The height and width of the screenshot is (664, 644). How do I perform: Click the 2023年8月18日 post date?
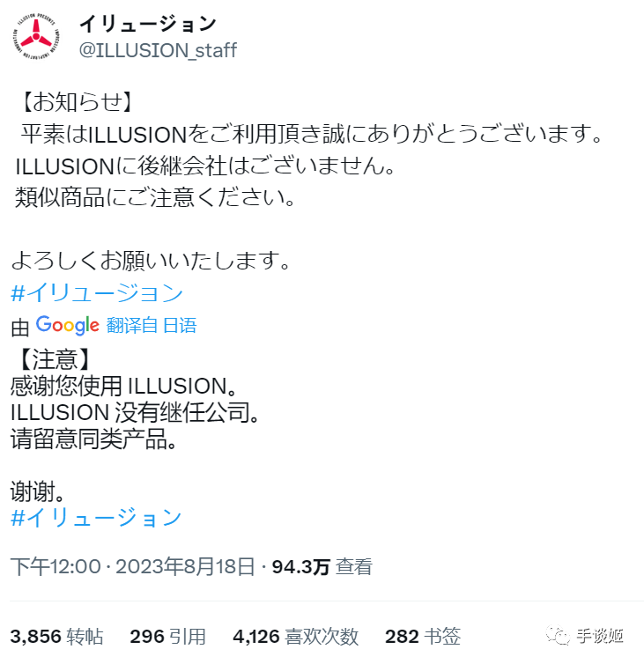[185, 566]
